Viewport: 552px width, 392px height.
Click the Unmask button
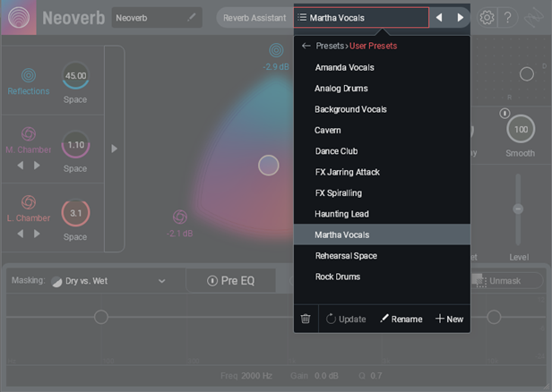click(x=507, y=280)
